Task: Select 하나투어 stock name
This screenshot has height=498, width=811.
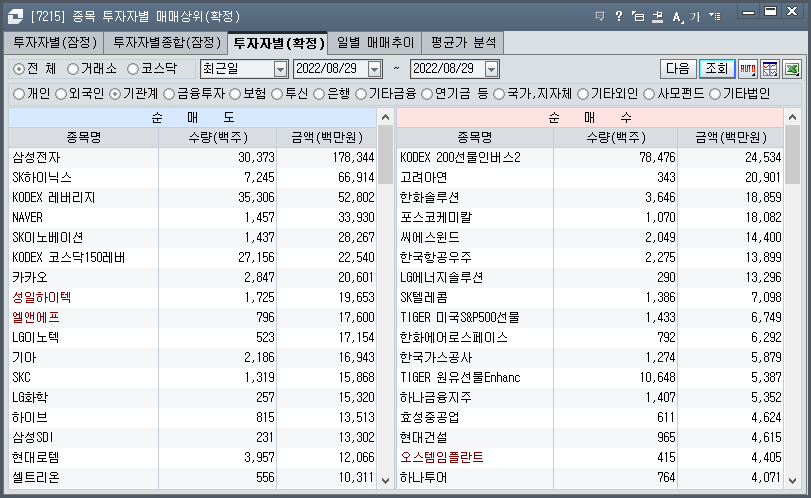Action: coord(423,478)
